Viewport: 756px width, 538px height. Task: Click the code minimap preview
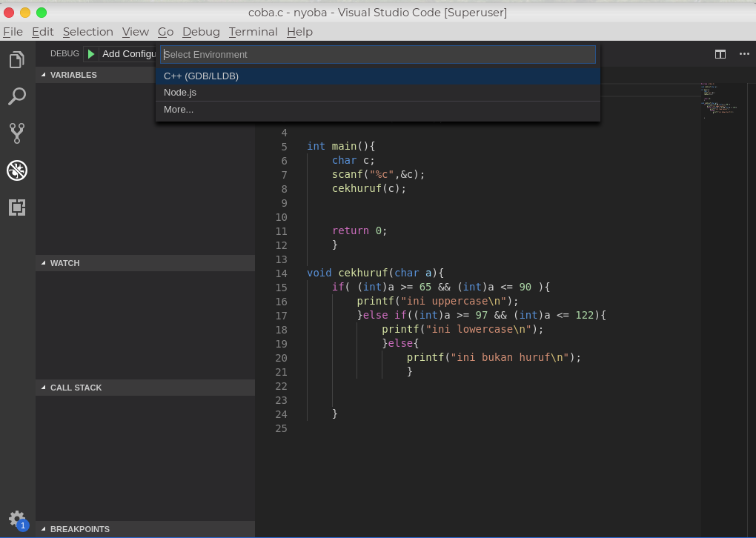(718, 100)
